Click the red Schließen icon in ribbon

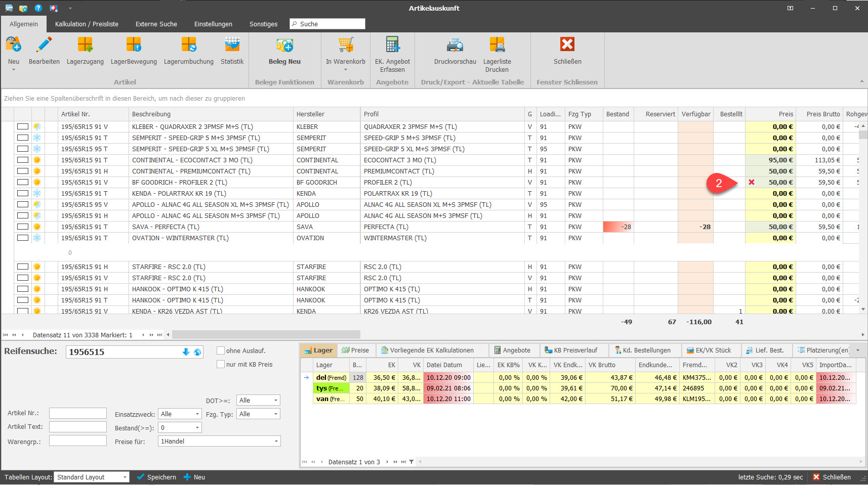point(567,45)
